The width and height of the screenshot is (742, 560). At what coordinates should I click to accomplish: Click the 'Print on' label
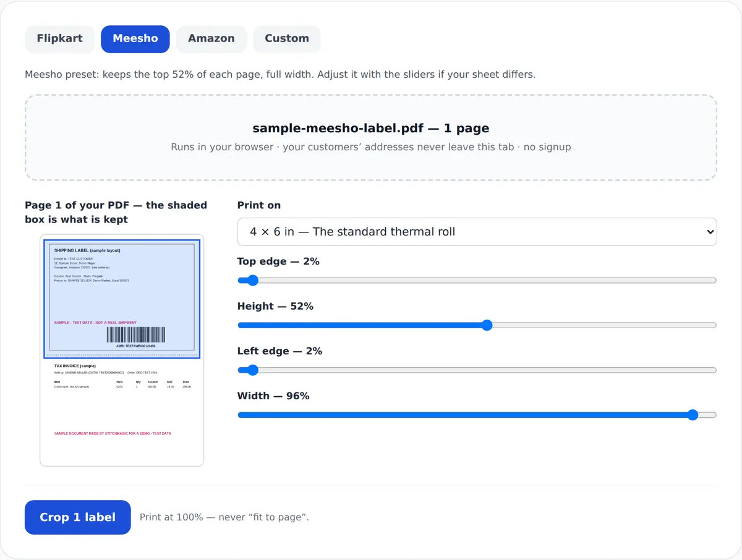coord(259,205)
